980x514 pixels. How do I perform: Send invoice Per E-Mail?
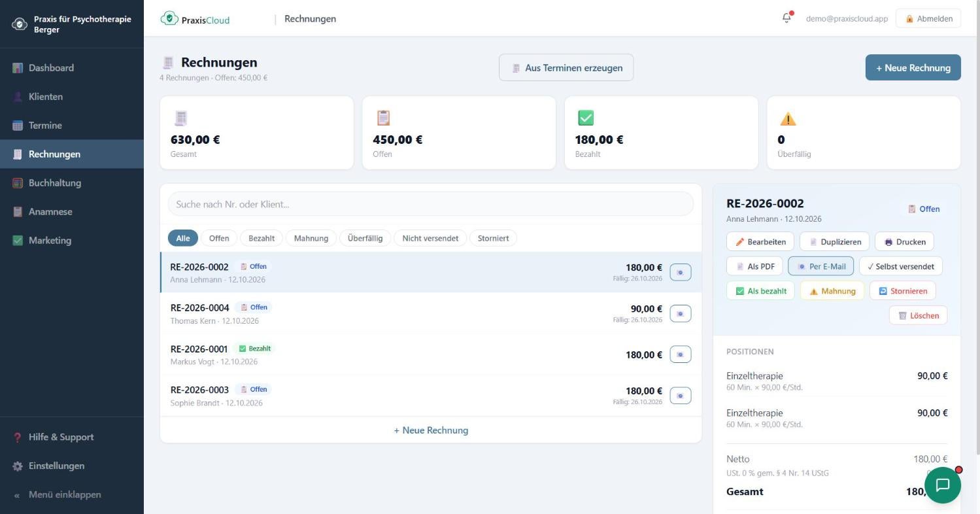[x=820, y=266]
